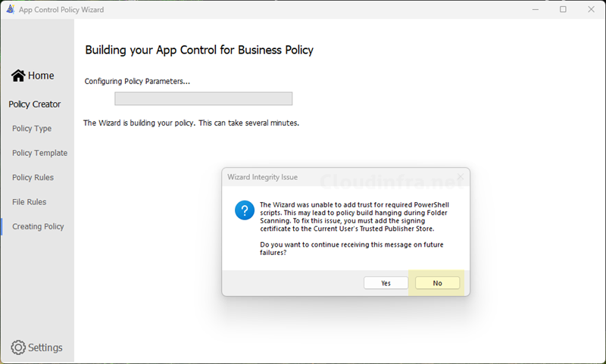
Task: Click the policy build progress bar
Action: [203, 98]
